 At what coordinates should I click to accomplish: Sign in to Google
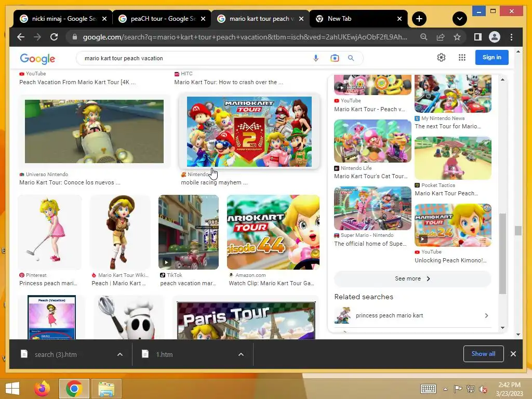click(491, 57)
